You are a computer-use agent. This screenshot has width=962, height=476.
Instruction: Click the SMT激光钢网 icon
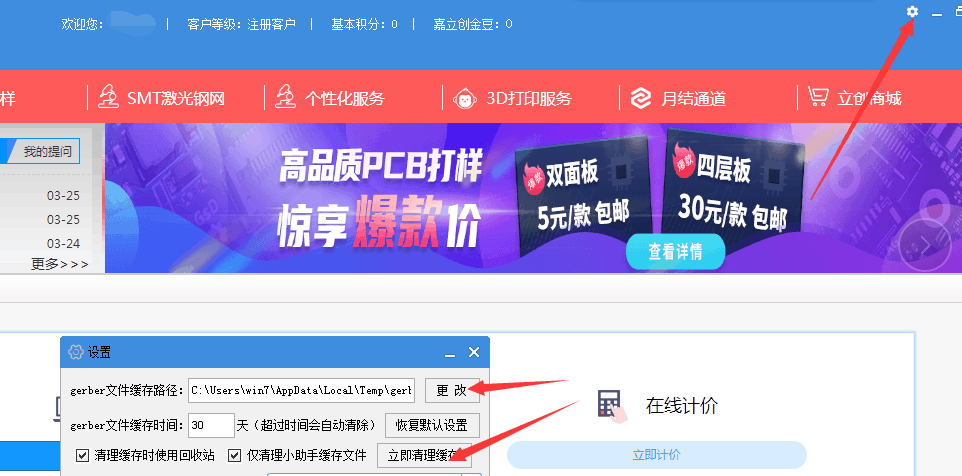pyautogui.click(x=108, y=97)
